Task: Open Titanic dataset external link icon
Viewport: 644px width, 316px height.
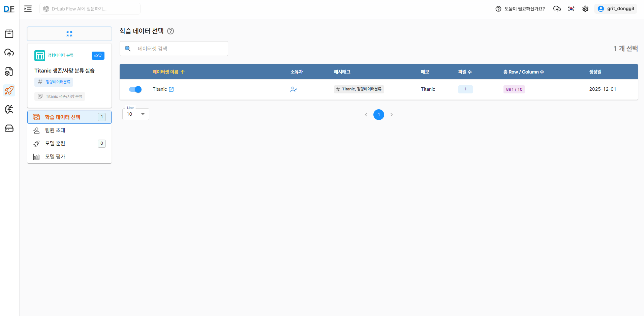Action: tap(171, 89)
